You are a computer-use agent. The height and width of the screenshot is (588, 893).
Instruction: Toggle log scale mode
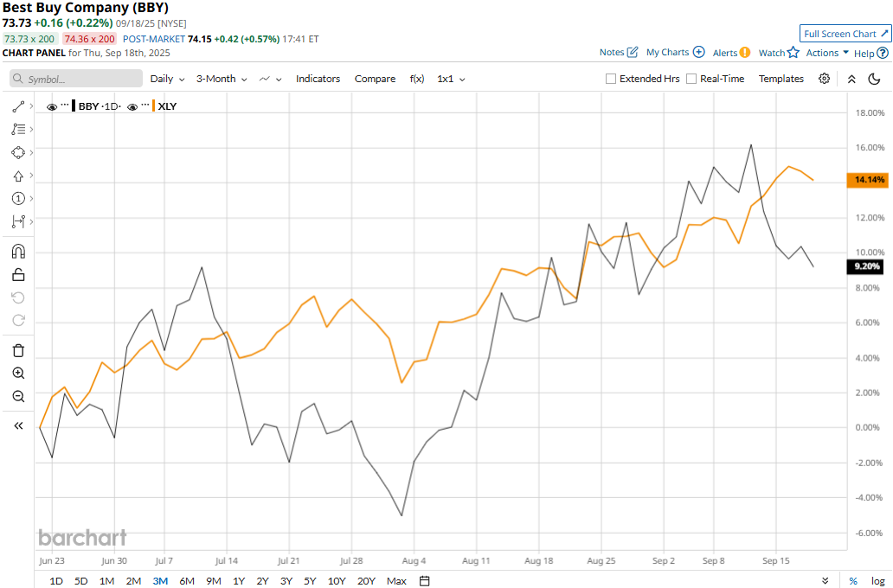click(877, 580)
